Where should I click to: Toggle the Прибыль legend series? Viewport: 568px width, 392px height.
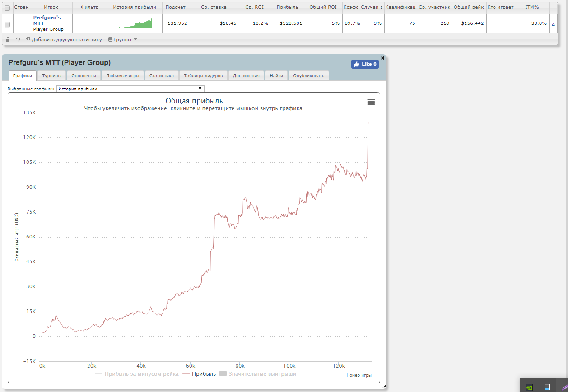[x=198, y=374]
